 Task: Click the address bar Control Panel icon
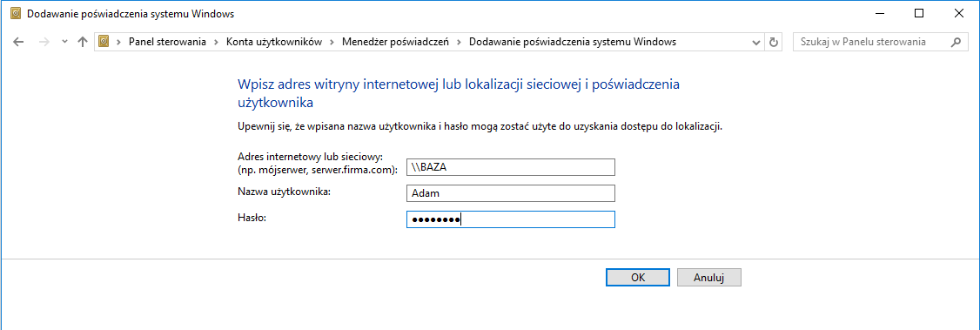[x=104, y=42]
